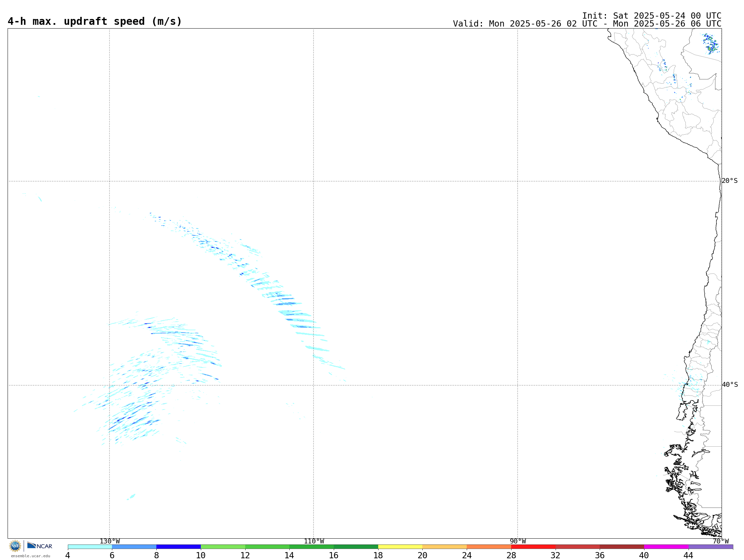The image size is (744, 560).
Task: Click the light green 10–12 colorbar swatch
Action: click(223, 547)
